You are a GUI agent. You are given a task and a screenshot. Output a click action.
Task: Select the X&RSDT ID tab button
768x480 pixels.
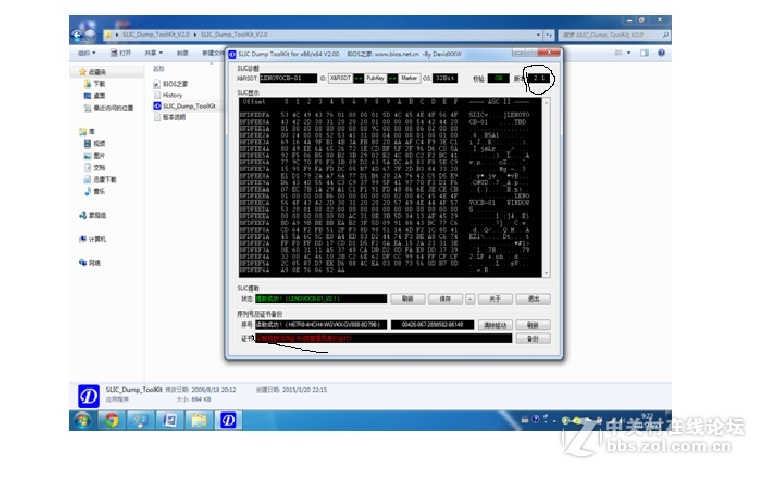(x=340, y=78)
